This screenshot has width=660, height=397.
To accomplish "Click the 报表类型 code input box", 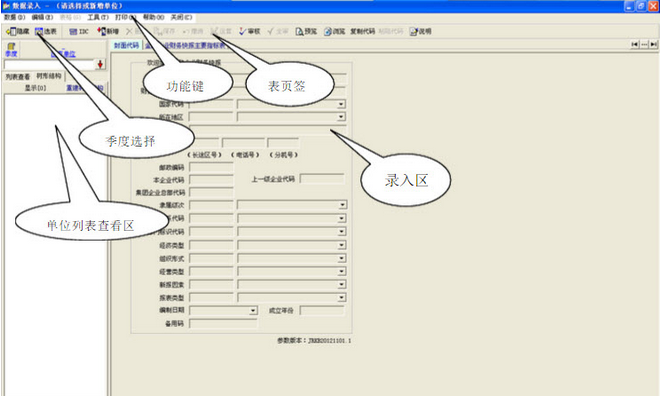I will pos(211,298).
